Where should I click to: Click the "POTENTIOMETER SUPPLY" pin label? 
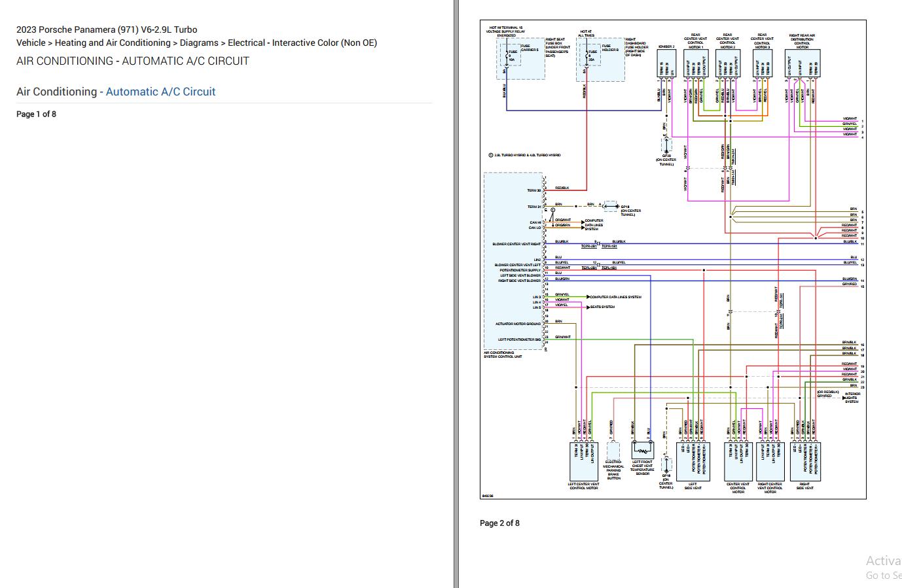(x=520, y=270)
